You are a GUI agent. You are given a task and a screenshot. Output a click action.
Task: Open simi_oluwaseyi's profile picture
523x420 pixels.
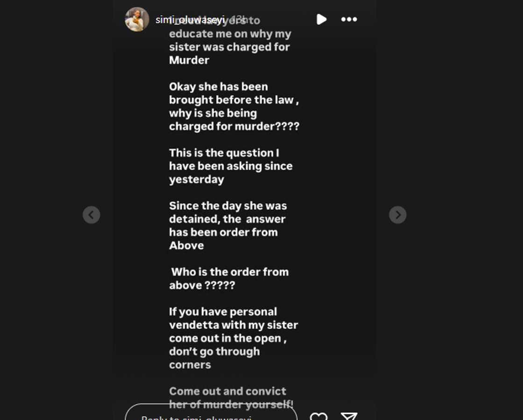pyautogui.click(x=137, y=19)
